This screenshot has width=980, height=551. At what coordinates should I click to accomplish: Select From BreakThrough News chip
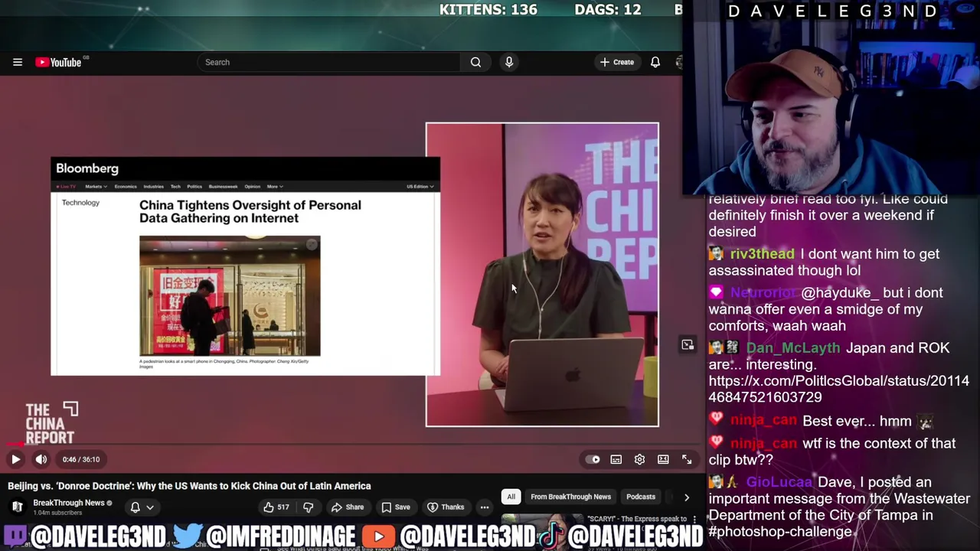coord(570,497)
